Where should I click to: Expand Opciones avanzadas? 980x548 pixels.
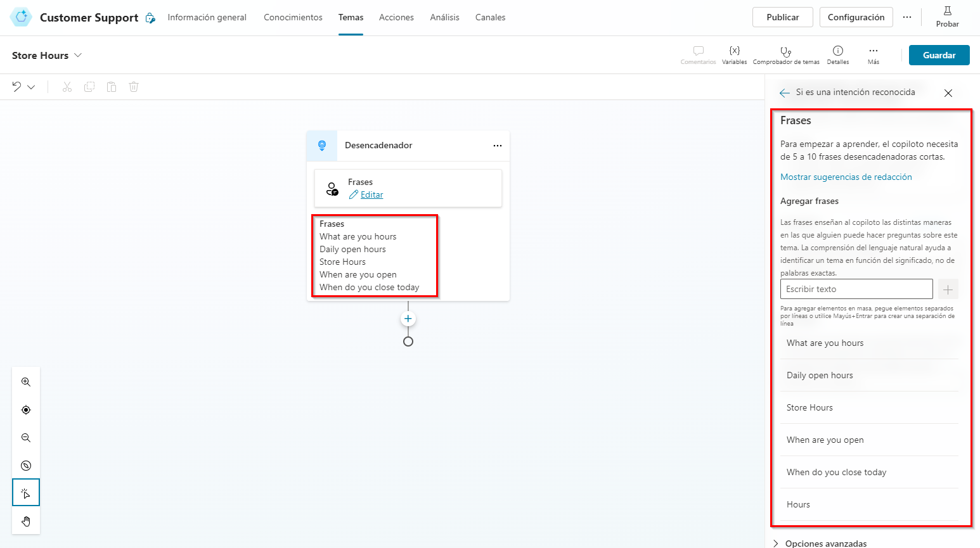(820, 544)
